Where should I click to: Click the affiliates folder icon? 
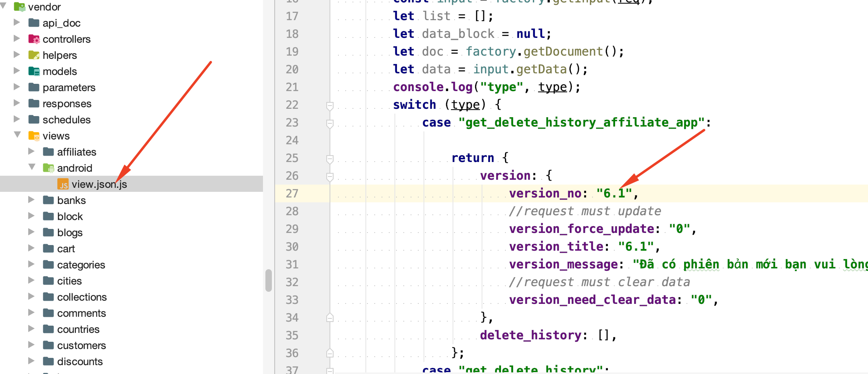pos(48,152)
